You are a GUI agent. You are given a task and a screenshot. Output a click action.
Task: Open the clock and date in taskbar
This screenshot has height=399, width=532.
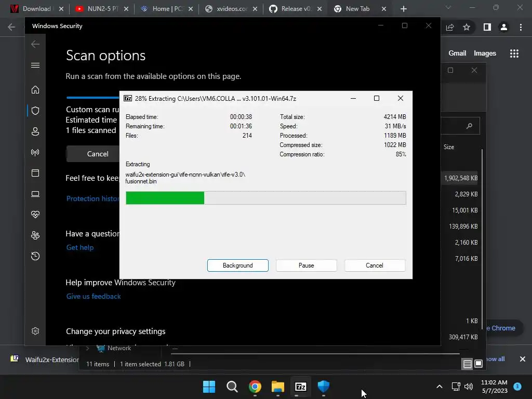(x=495, y=387)
